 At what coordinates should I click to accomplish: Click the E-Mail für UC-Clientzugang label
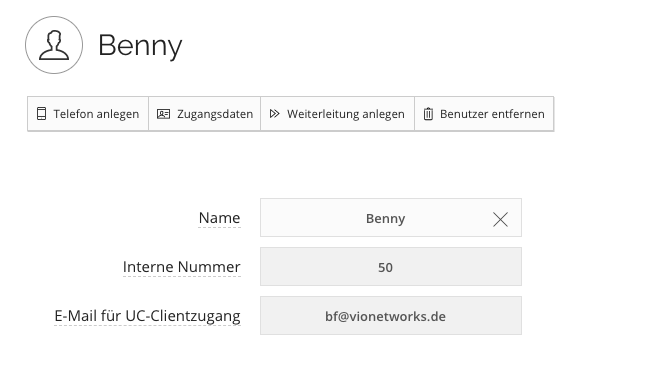coord(147,316)
